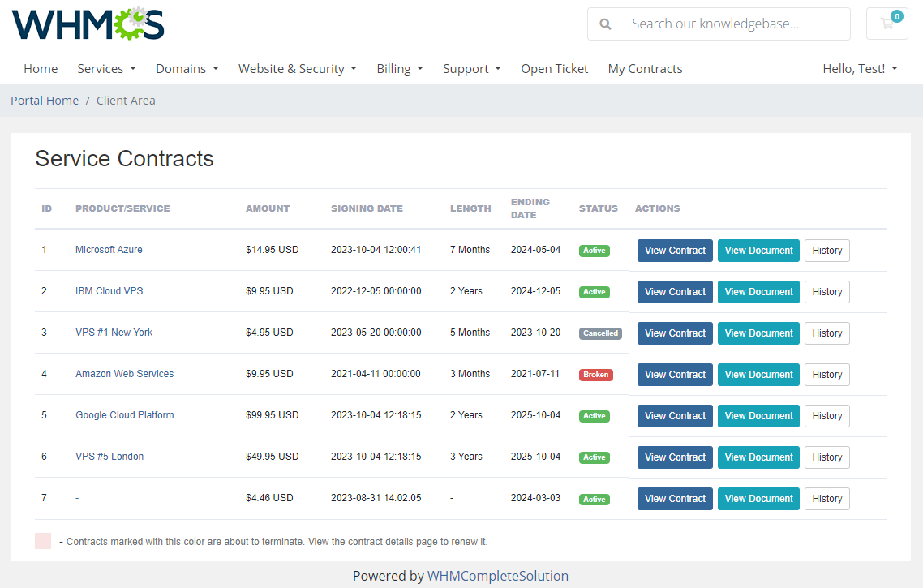Click the red Broken status badge
The width and height of the screenshot is (923, 588).
(595, 375)
